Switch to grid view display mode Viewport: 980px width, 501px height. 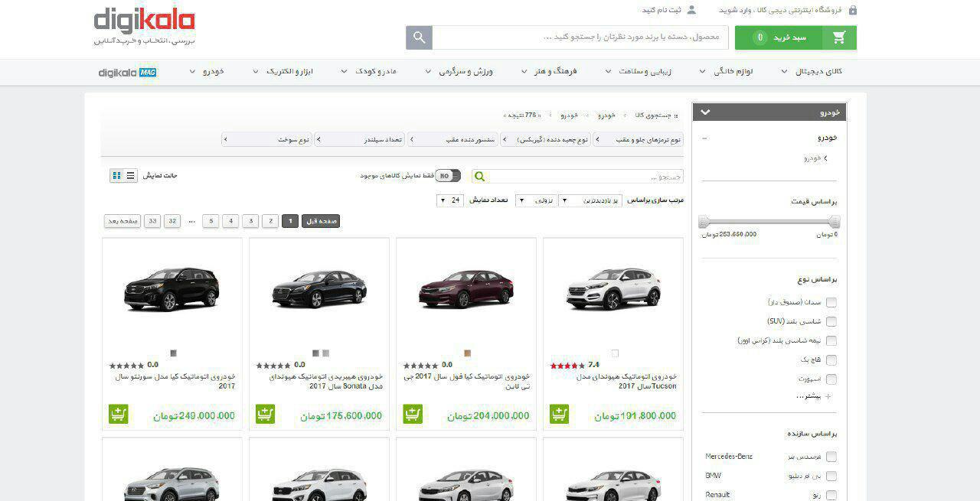tap(117, 175)
